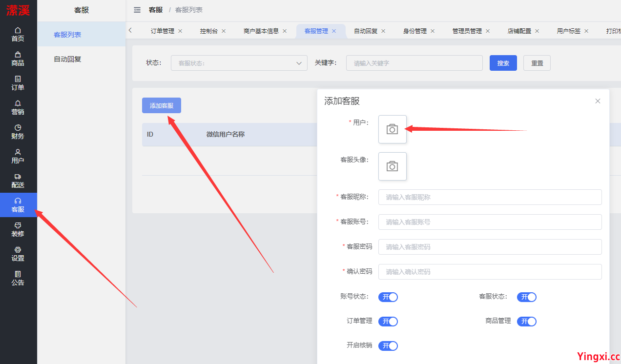The image size is (621, 364).
Task: Open the 配送 section from the sidebar
Action: (x=18, y=180)
